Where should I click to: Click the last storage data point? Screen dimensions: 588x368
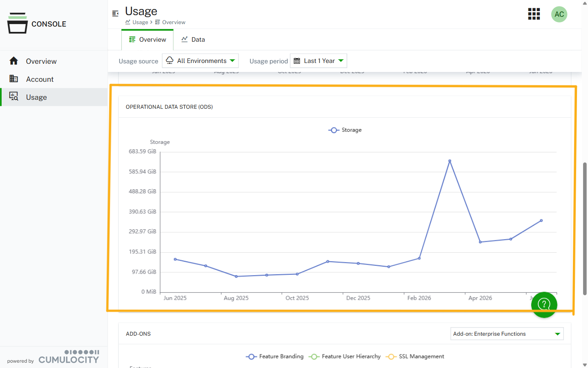[541, 221]
